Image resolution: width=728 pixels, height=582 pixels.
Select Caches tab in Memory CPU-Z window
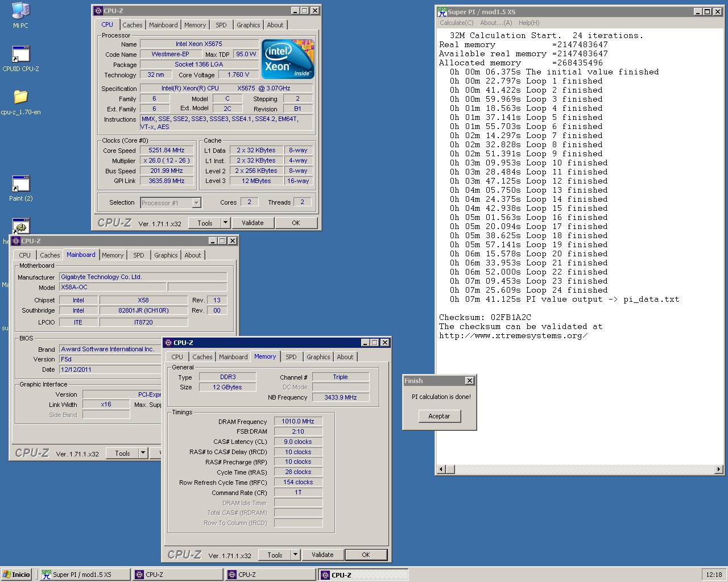[202, 357]
